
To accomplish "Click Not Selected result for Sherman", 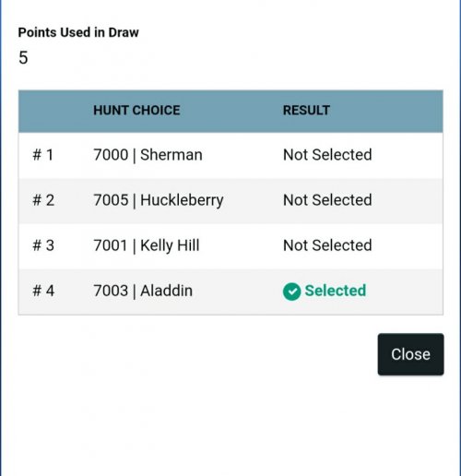I will coord(327,155).
